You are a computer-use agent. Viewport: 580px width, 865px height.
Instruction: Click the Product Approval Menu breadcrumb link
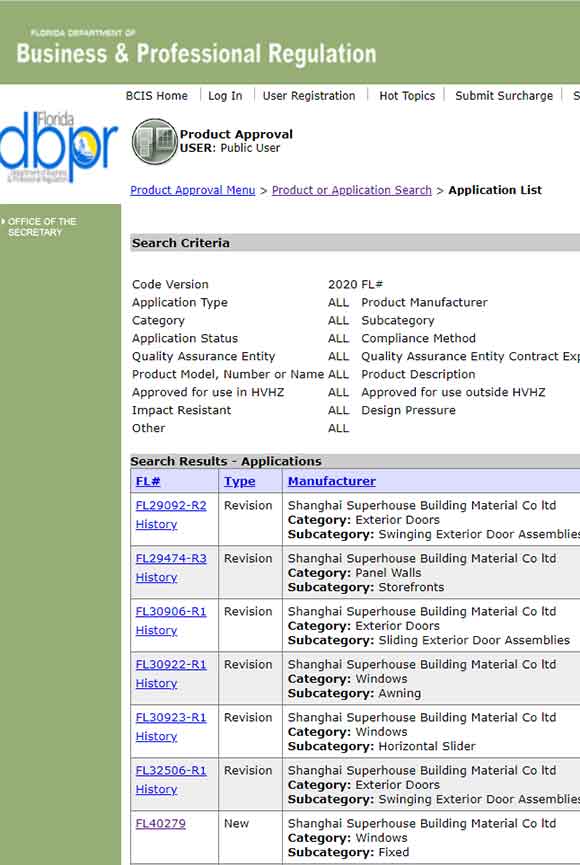[x=193, y=190]
